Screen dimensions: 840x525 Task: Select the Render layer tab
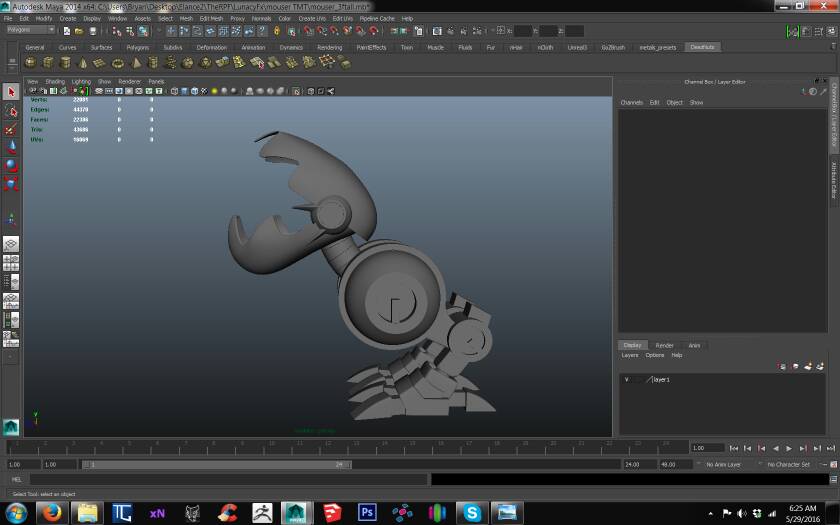(x=664, y=346)
